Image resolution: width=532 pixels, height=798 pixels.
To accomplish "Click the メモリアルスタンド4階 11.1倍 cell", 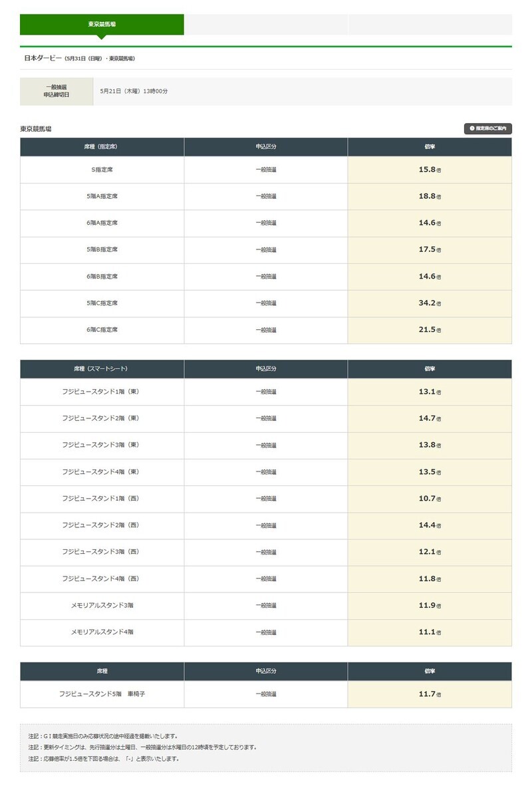I will coord(430,632).
